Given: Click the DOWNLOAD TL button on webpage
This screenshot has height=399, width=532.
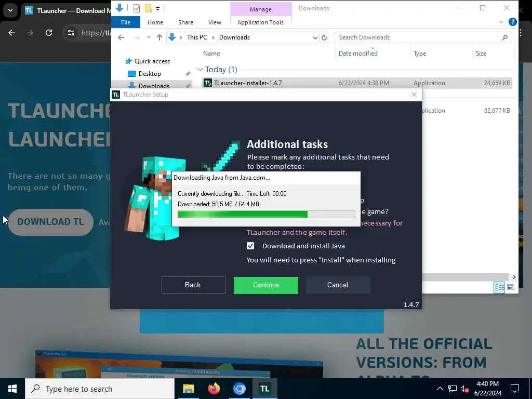Looking at the screenshot, I should tap(50, 222).
